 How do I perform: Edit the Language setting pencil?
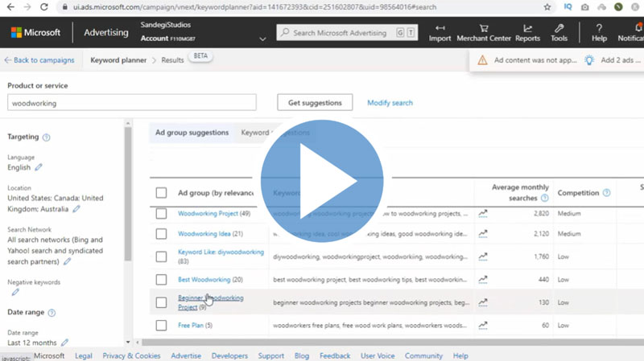pyautogui.click(x=39, y=167)
